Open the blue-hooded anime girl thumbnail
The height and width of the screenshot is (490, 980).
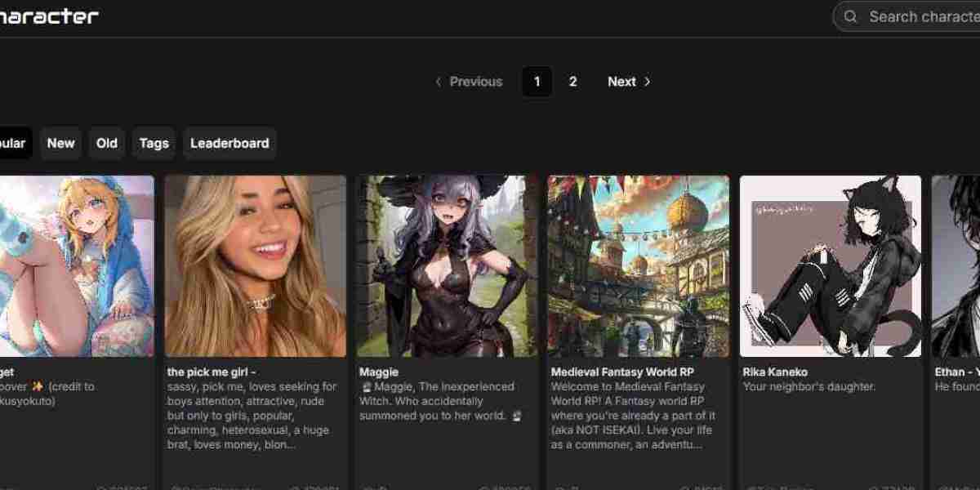tap(77, 266)
